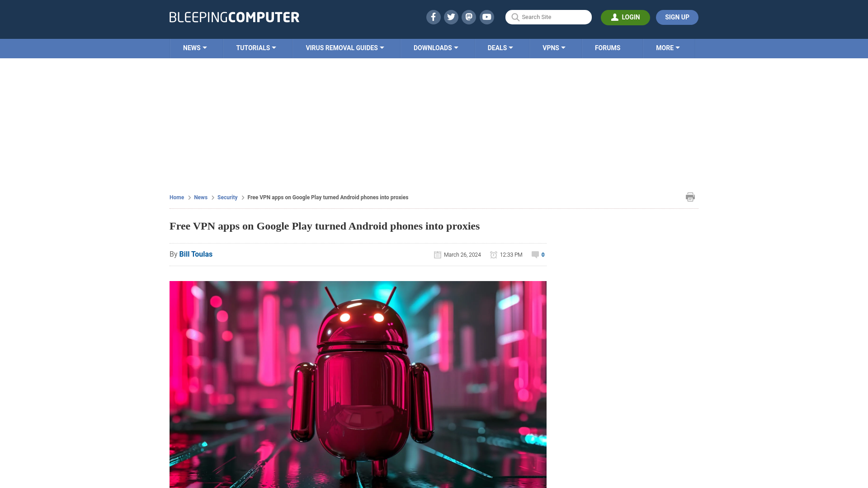Image resolution: width=868 pixels, height=488 pixels.
Task: Expand the MORE menu dropdown
Action: [x=668, y=47]
